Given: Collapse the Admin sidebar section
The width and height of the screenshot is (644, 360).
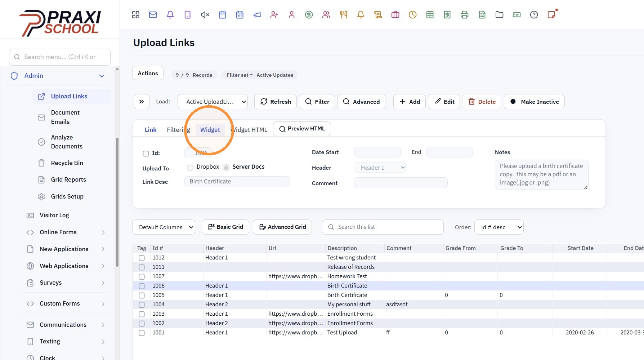Looking at the screenshot, I should point(102,76).
